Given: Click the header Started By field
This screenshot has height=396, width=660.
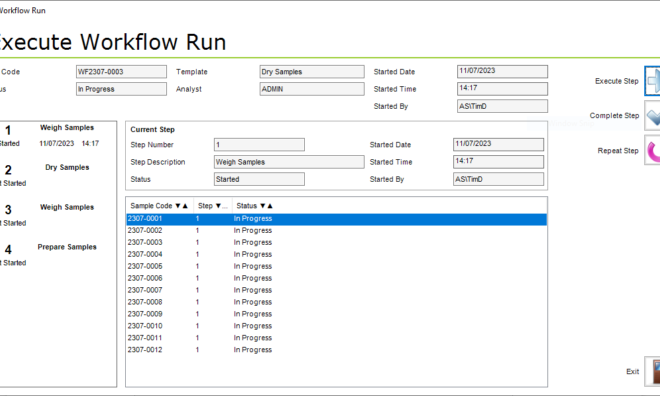Looking at the screenshot, I should click(502, 106).
